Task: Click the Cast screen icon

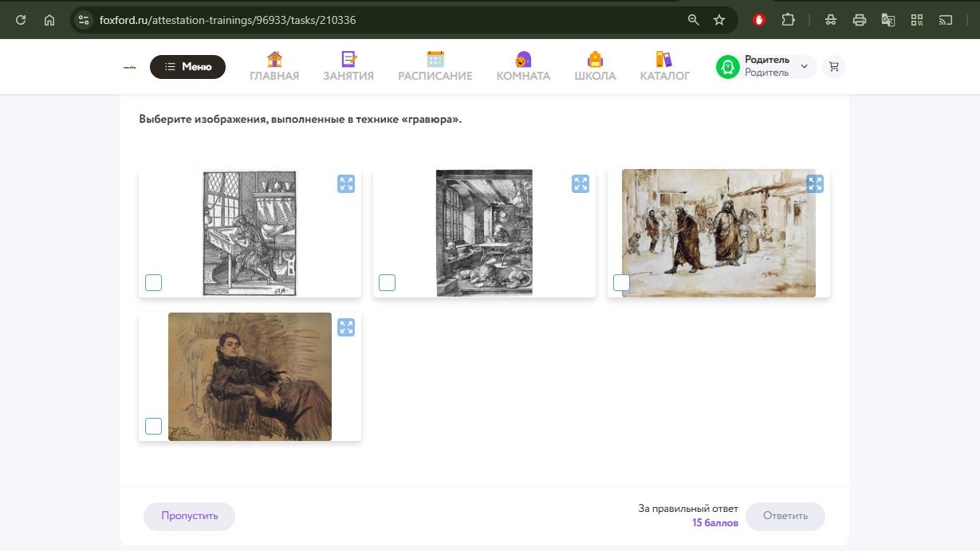Action: point(946,20)
